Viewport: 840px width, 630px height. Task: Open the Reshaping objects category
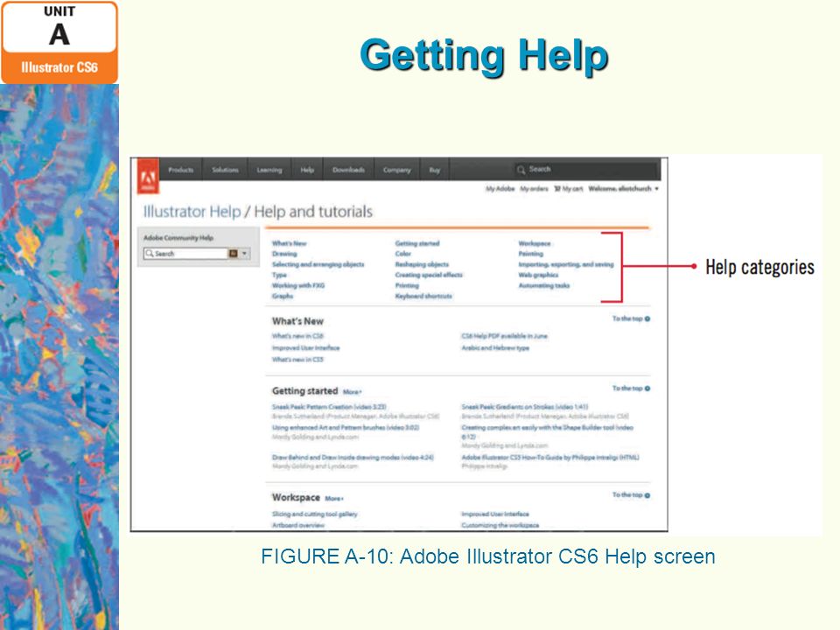[x=422, y=264]
